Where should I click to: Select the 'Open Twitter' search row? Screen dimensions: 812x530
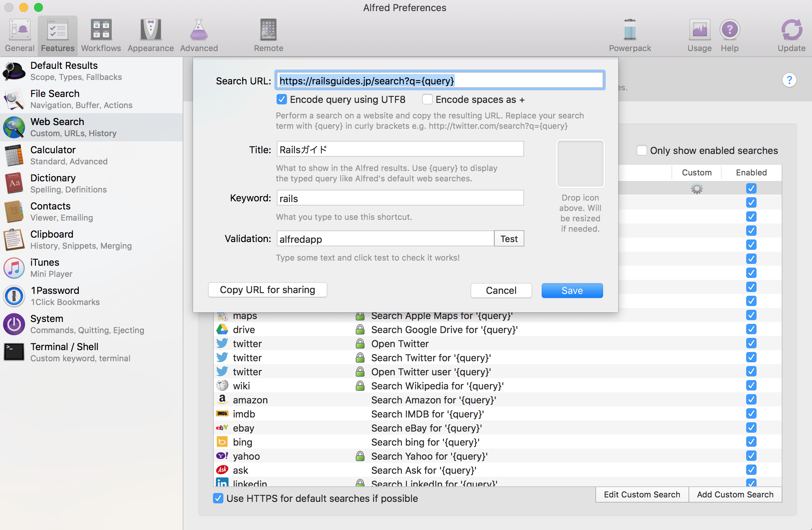498,343
